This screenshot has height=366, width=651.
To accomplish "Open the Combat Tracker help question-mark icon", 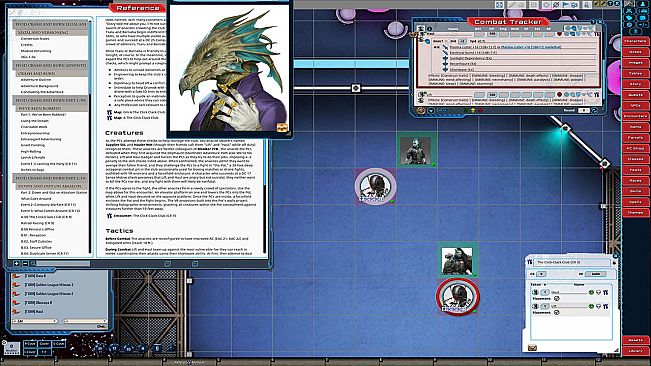I will [x=593, y=22].
